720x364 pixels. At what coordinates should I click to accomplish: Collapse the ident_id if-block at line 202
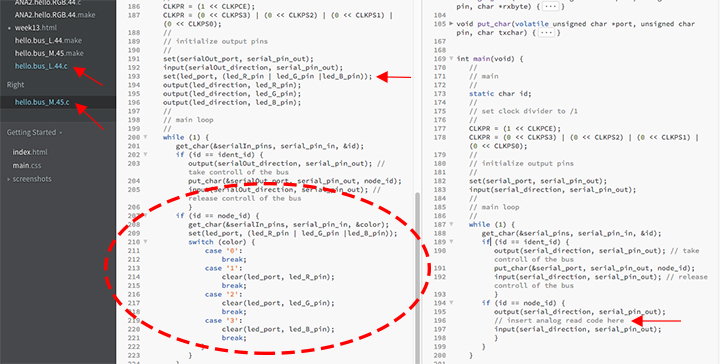pos(146,155)
